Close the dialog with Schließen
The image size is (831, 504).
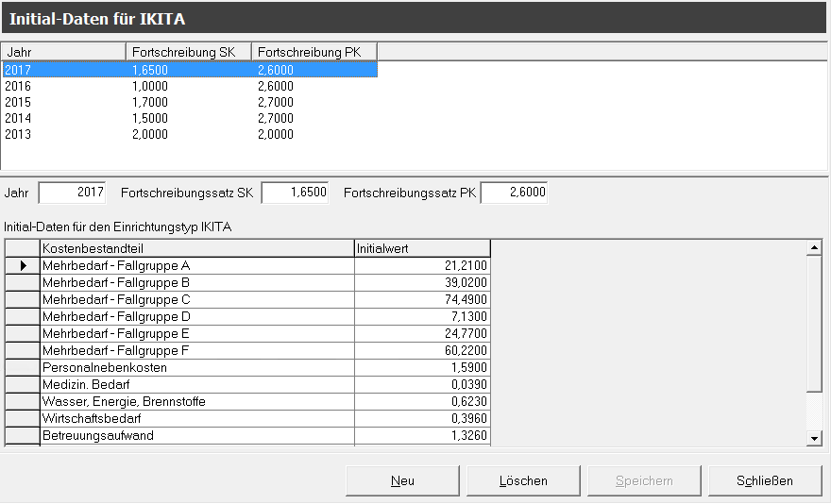(x=765, y=480)
